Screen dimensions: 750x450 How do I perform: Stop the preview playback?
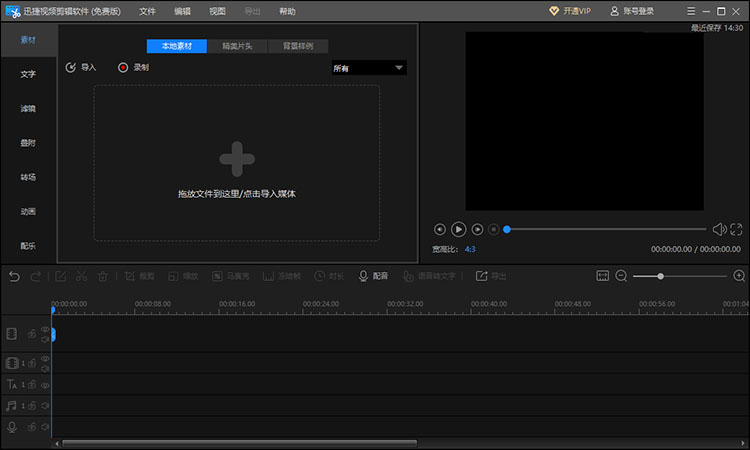pyautogui.click(x=494, y=230)
